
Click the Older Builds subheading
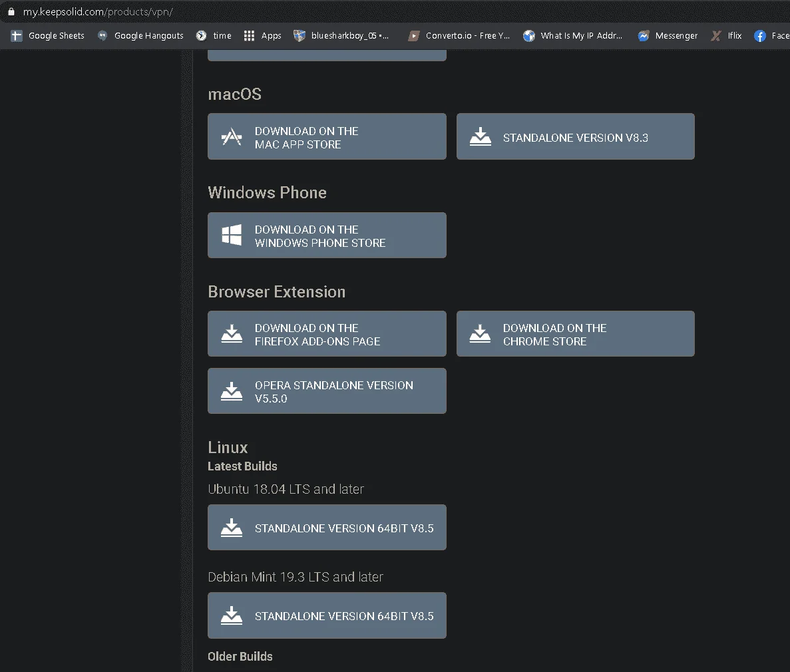click(x=240, y=657)
